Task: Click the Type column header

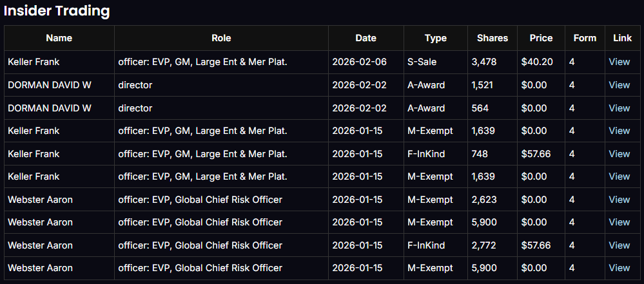Action: 436,38
